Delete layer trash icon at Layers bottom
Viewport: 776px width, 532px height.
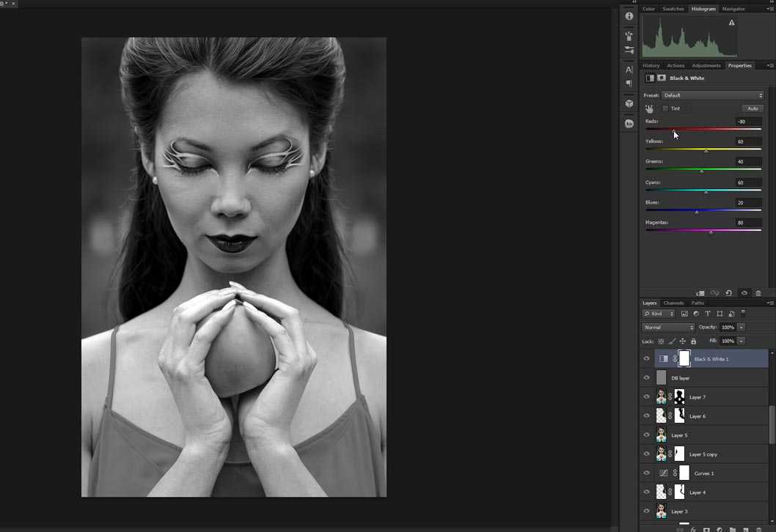(758, 530)
